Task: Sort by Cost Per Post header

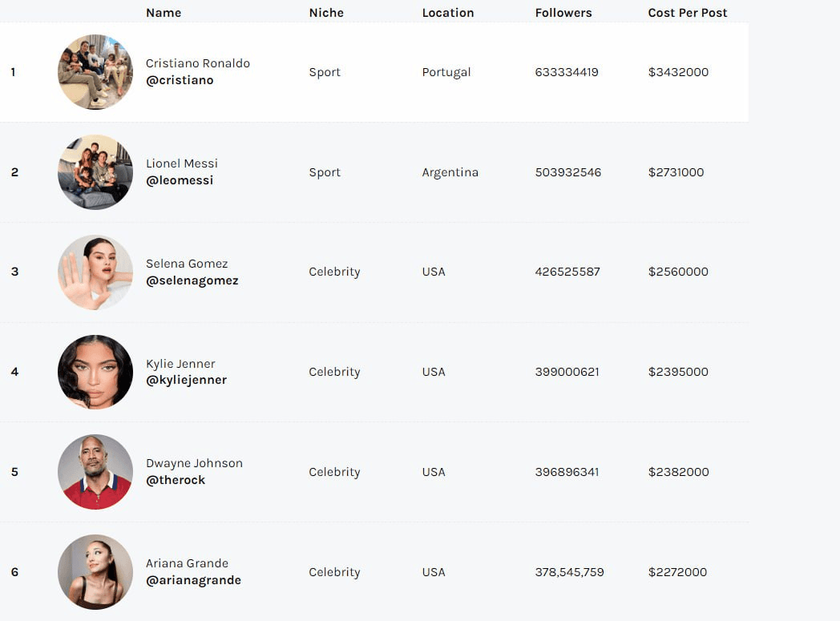Action: click(x=688, y=13)
